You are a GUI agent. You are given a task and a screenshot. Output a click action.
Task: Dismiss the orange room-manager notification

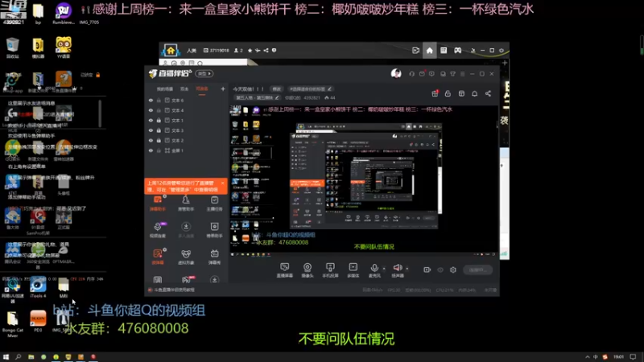[x=223, y=183]
